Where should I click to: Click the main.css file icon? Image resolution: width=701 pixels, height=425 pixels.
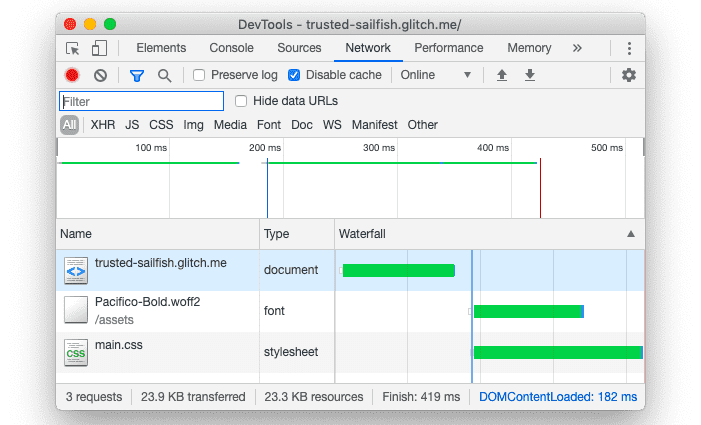coord(76,353)
